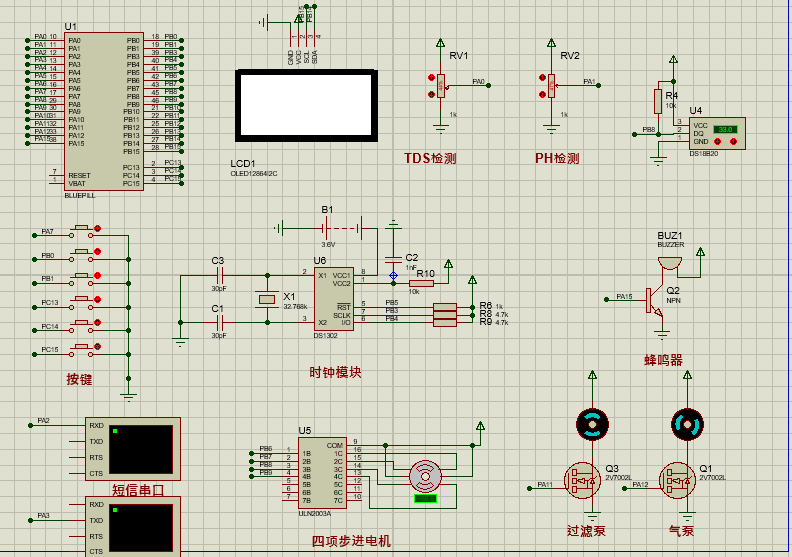Click the OLED12864I2C part name text
792x557 pixels.
[x=254, y=174]
